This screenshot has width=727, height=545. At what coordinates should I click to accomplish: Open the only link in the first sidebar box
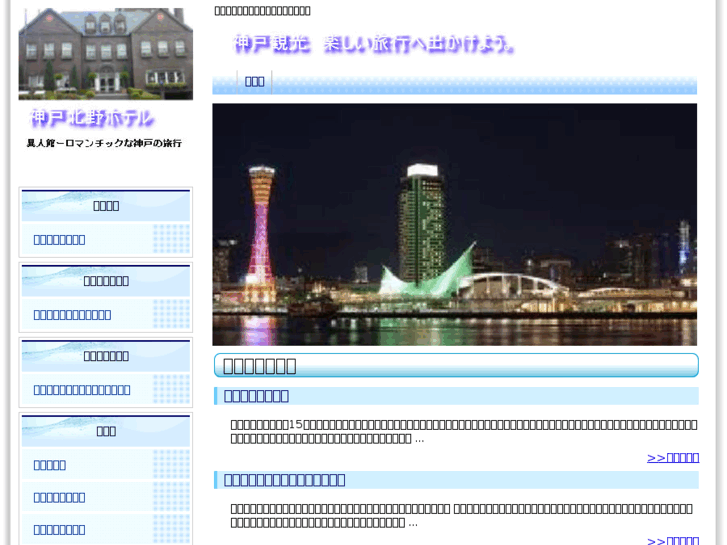pos(59,240)
